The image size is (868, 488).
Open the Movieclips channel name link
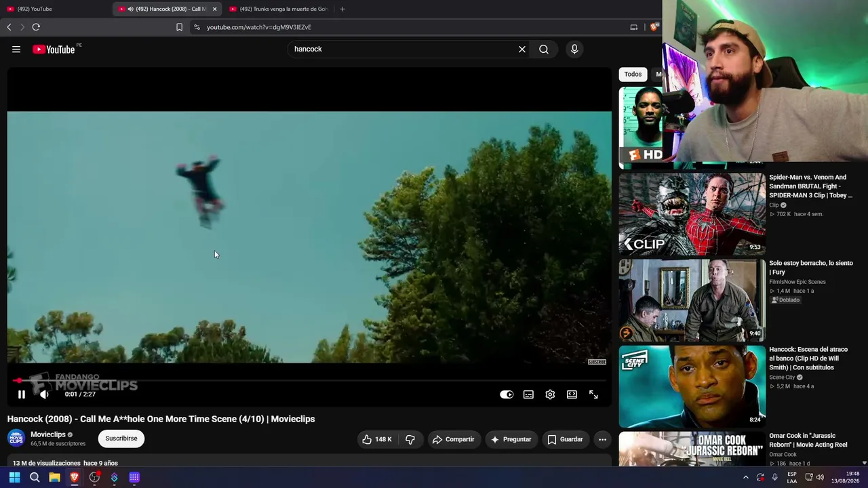(x=48, y=434)
